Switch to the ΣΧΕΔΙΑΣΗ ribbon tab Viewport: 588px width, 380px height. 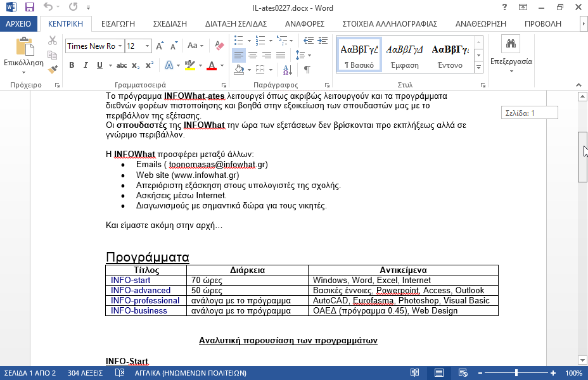tap(170, 23)
